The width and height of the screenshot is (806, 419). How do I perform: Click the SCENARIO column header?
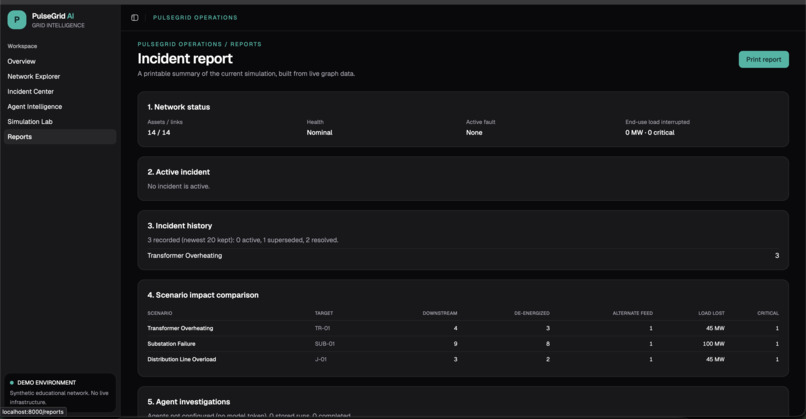point(159,313)
